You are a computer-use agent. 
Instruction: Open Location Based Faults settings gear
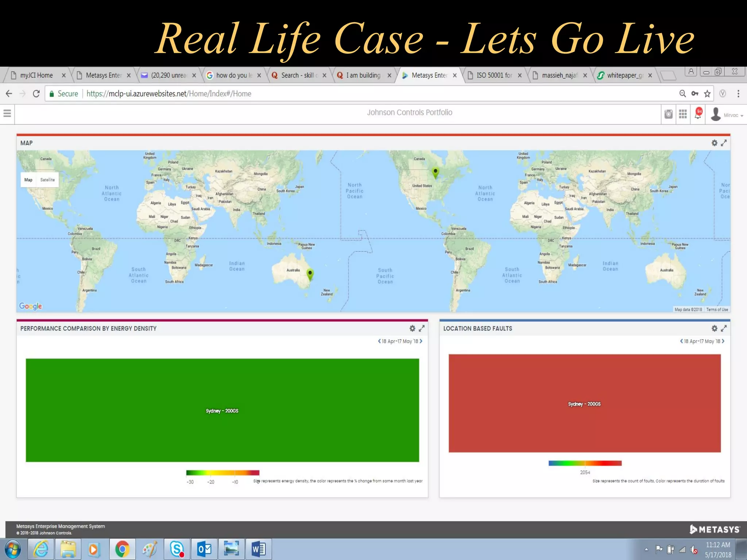point(714,328)
